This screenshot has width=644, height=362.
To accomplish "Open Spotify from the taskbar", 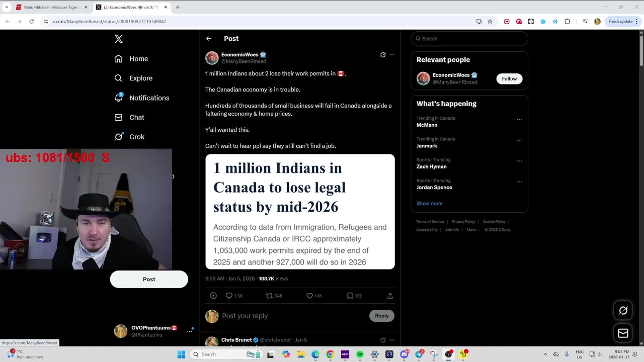I will pos(360,354).
